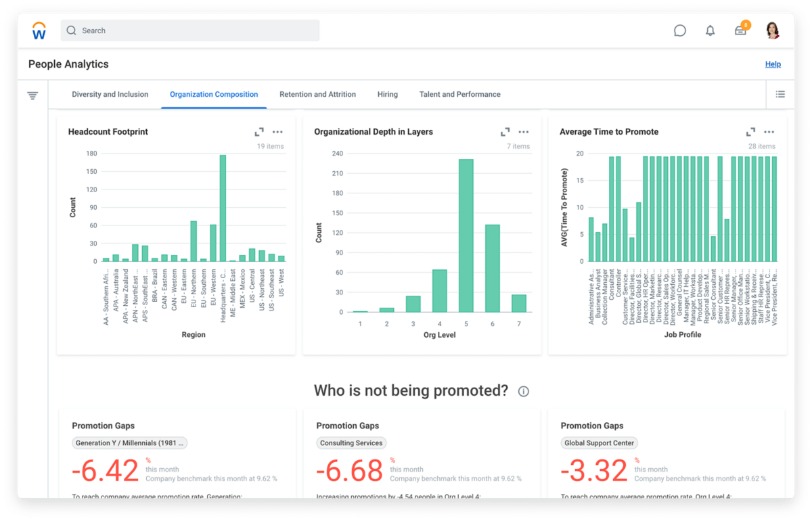This screenshot has width=812, height=521.
Task: Click the '28 items' count label
Action: click(x=762, y=146)
